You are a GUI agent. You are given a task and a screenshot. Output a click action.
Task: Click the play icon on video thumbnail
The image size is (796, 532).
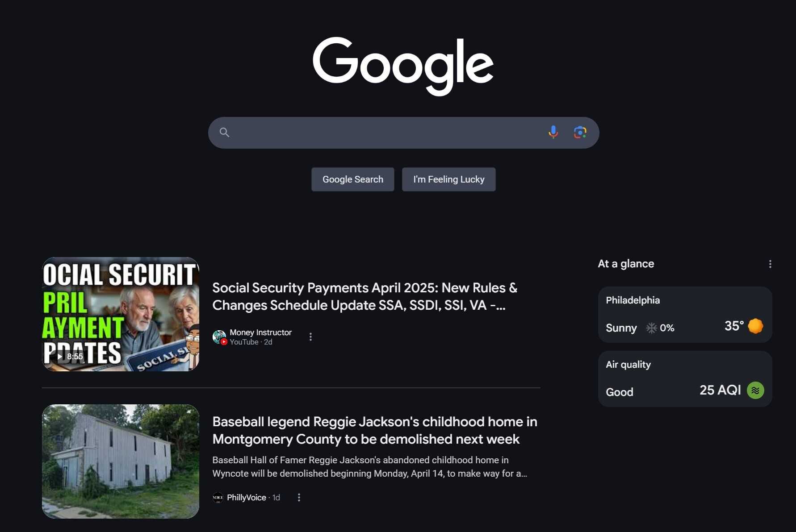(60, 356)
